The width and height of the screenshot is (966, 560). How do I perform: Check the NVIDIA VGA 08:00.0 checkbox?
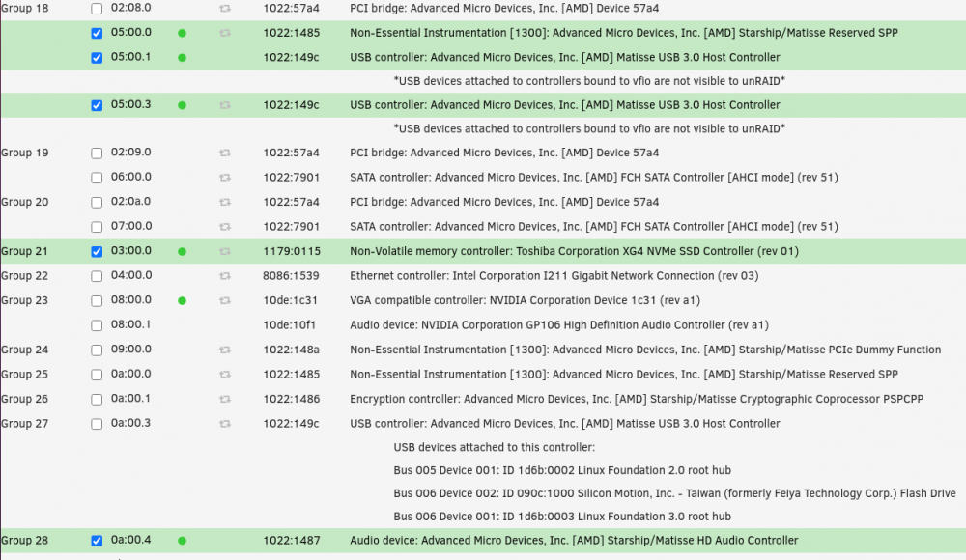click(x=97, y=300)
